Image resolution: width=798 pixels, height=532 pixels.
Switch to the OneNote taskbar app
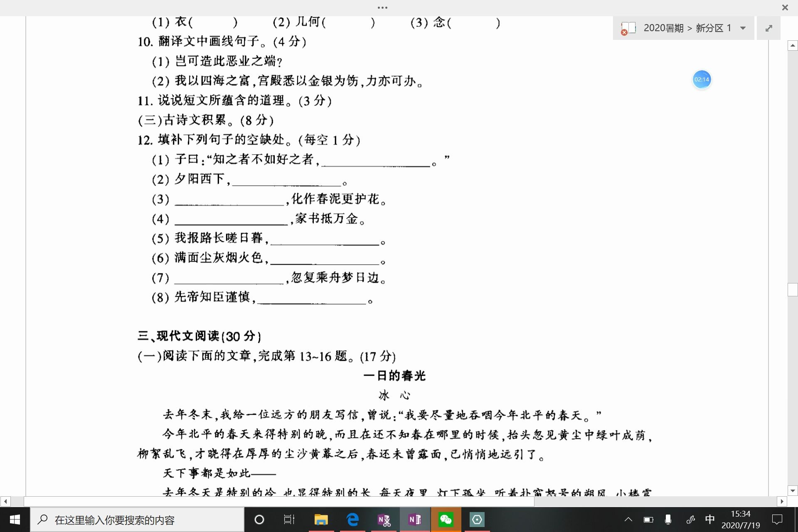[415, 520]
